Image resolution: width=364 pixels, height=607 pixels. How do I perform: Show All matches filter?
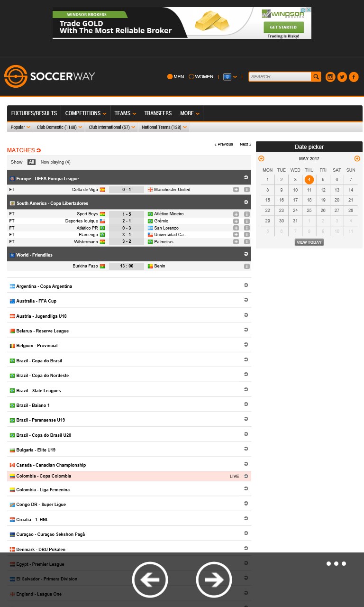click(x=31, y=162)
